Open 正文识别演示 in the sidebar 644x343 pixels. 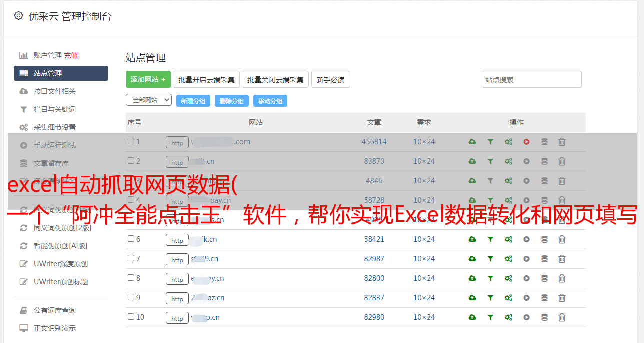[55, 328]
